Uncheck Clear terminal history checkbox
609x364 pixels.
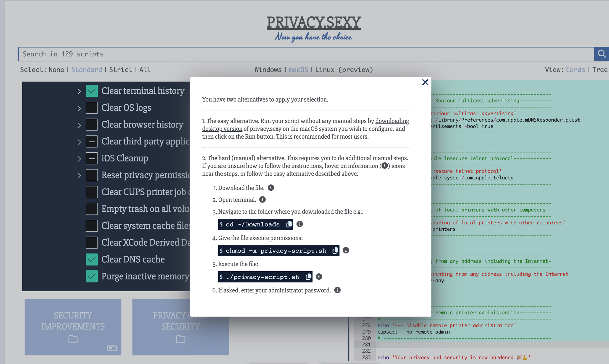click(92, 91)
